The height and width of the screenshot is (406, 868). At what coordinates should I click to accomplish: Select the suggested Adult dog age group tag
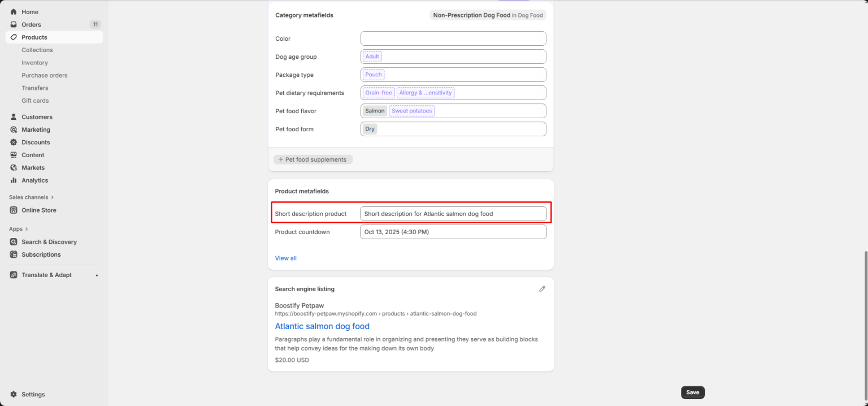pyautogui.click(x=372, y=56)
